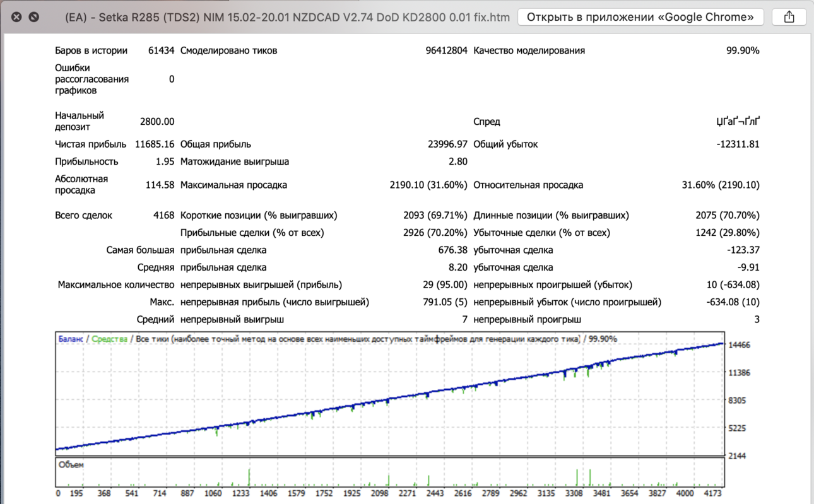The height and width of the screenshot is (504, 814).
Task: Select the largest loss trade value -123.37
Action: coord(743,250)
